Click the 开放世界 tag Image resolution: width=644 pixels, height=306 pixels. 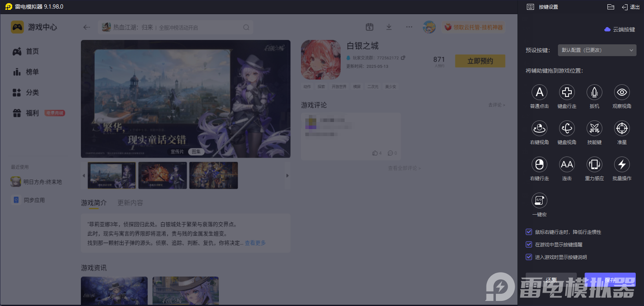coord(339,86)
